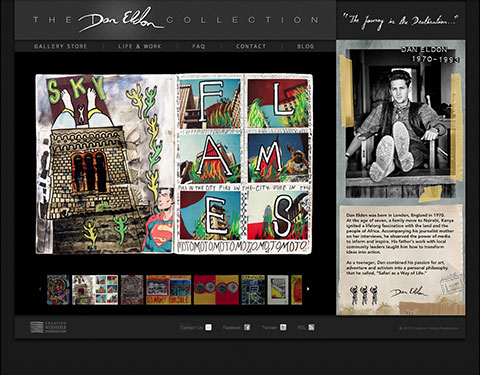This screenshot has width=480, height=375.
Task: Go to the Life & Work page
Action: click(140, 46)
